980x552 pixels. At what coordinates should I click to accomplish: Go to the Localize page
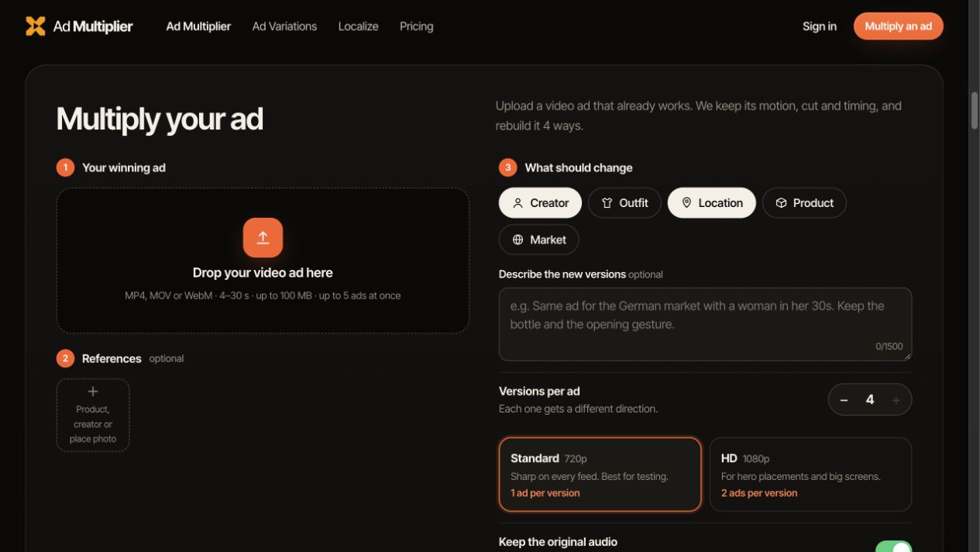point(358,26)
